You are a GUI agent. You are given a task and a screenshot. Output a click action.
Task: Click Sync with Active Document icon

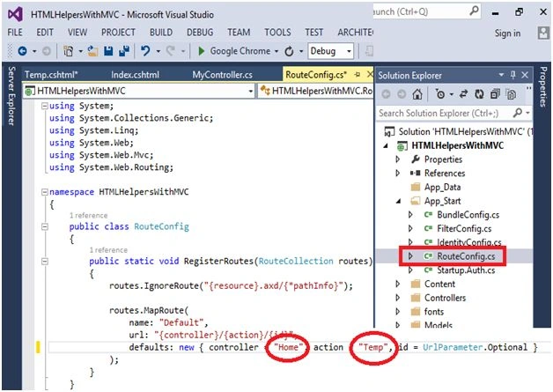(463, 94)
